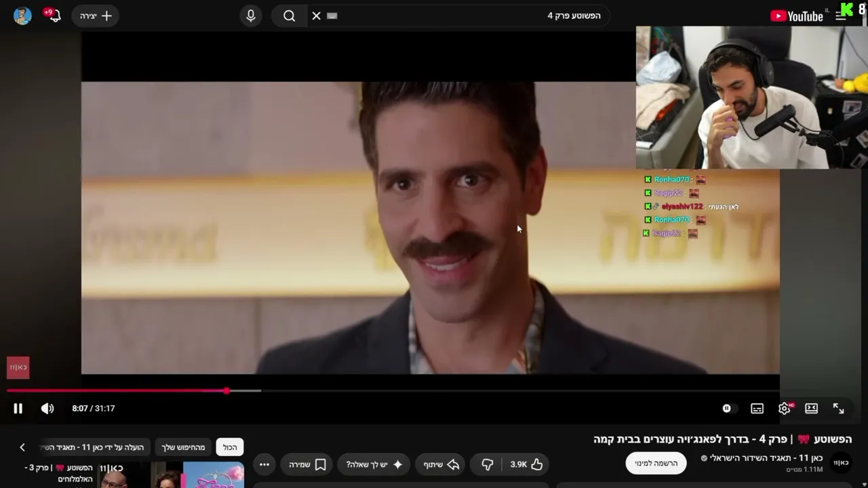
Task: Open the notifications bell
Action: click(54, 16)
